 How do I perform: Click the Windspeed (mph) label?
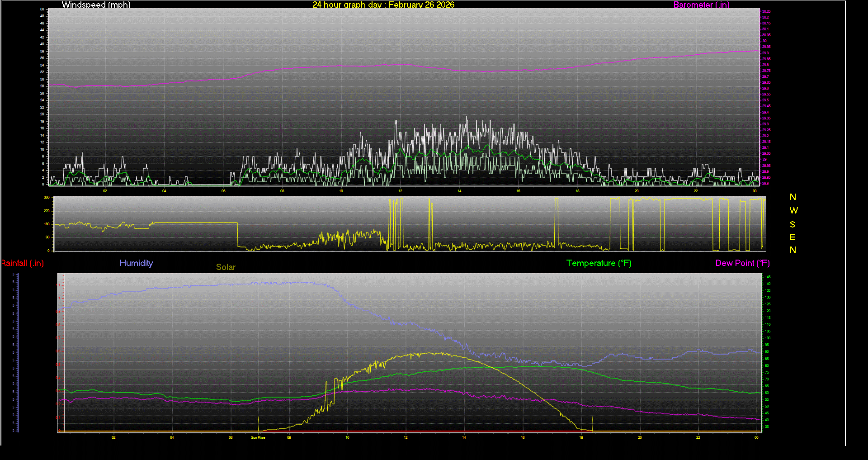[96, 5]
